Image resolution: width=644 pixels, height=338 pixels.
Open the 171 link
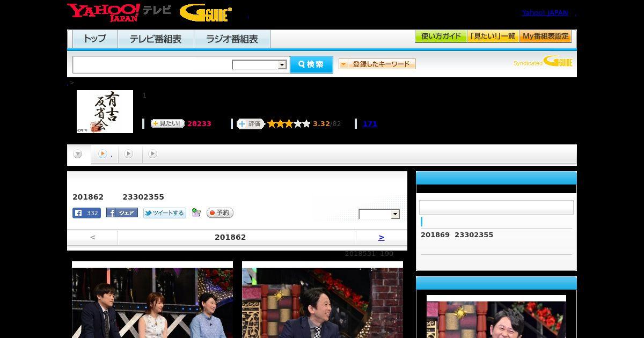tap(370, 124)
